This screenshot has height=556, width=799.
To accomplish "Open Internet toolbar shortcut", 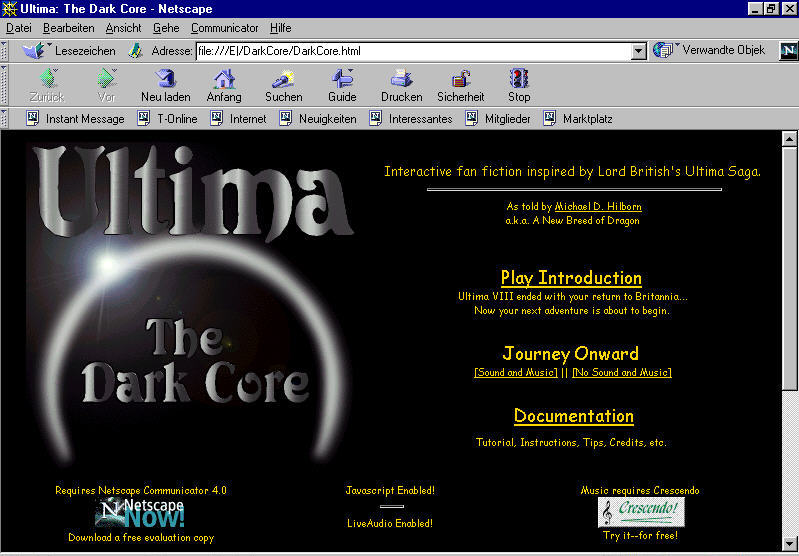I will coord(238,119).
